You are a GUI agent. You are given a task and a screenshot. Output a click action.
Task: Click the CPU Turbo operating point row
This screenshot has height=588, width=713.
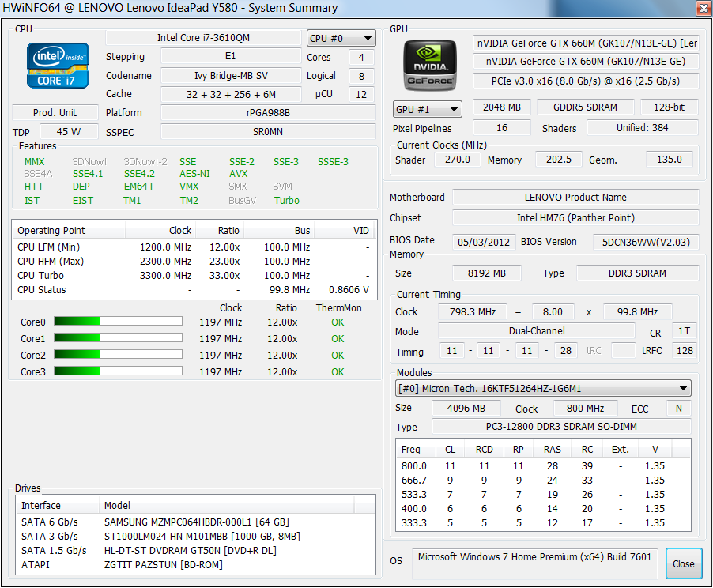tap(194, 275)
